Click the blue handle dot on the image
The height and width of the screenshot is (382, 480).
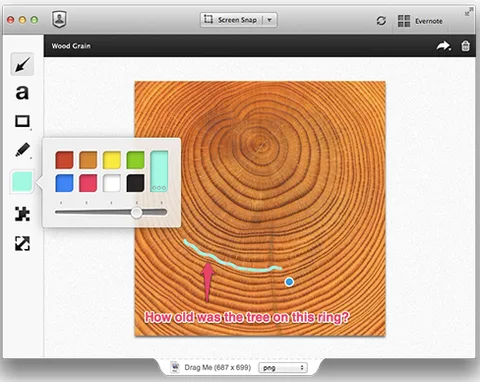(x=289, y=282)
